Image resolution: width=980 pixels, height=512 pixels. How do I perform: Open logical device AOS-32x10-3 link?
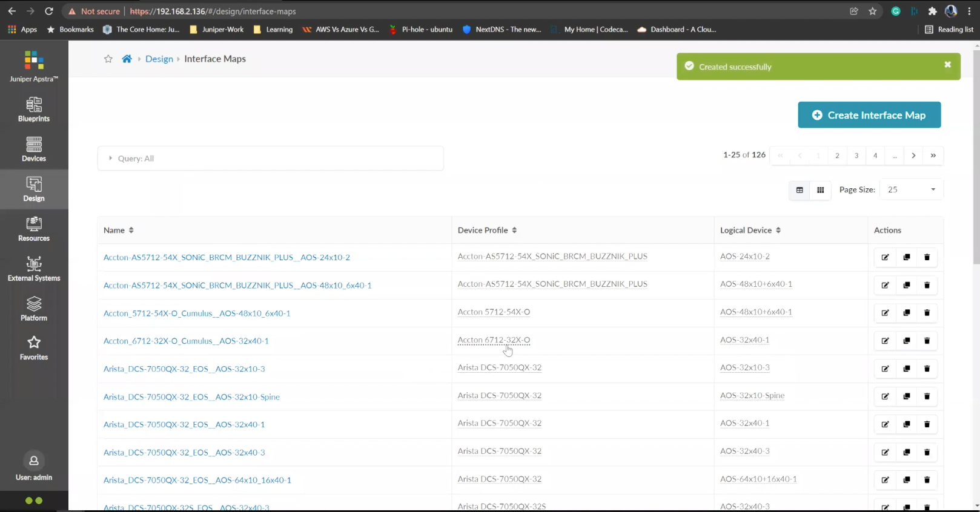(x=744, y=367)
